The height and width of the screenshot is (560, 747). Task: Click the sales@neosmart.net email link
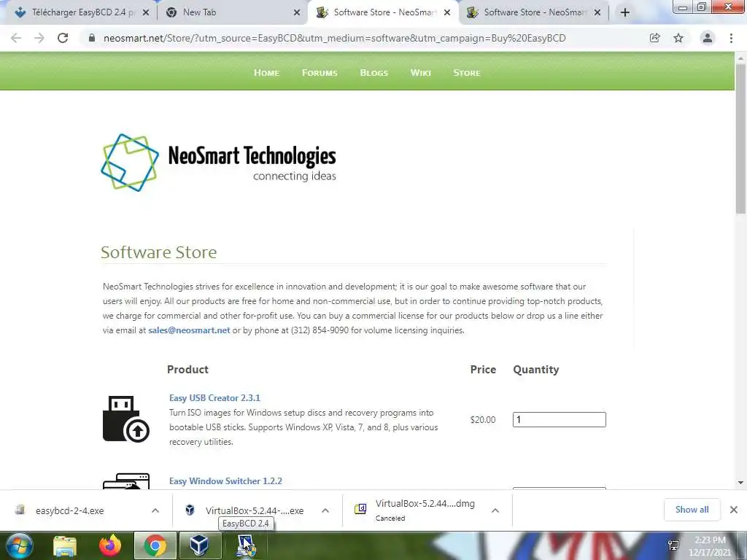[189, 330]
